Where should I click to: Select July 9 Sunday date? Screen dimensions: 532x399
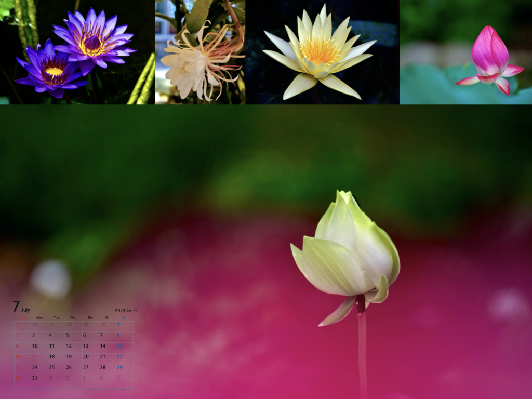[17, 346]
